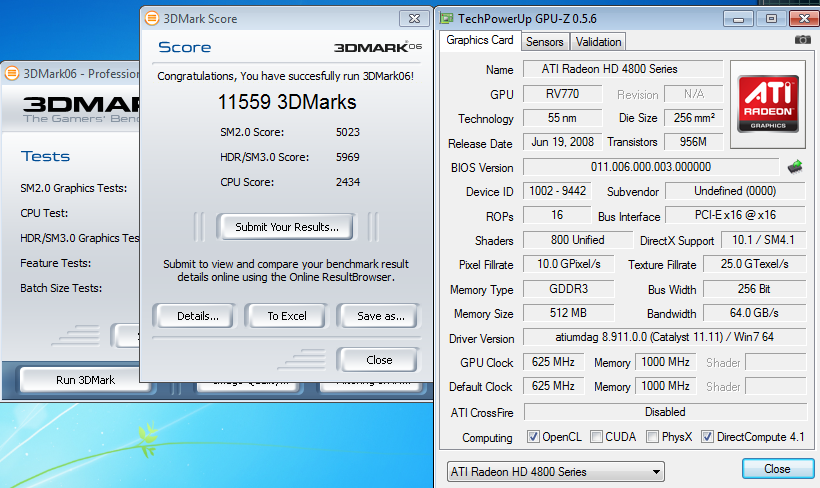The image size is (820, 488).
Task: Click the Save as button
Action: coord(380,316)
